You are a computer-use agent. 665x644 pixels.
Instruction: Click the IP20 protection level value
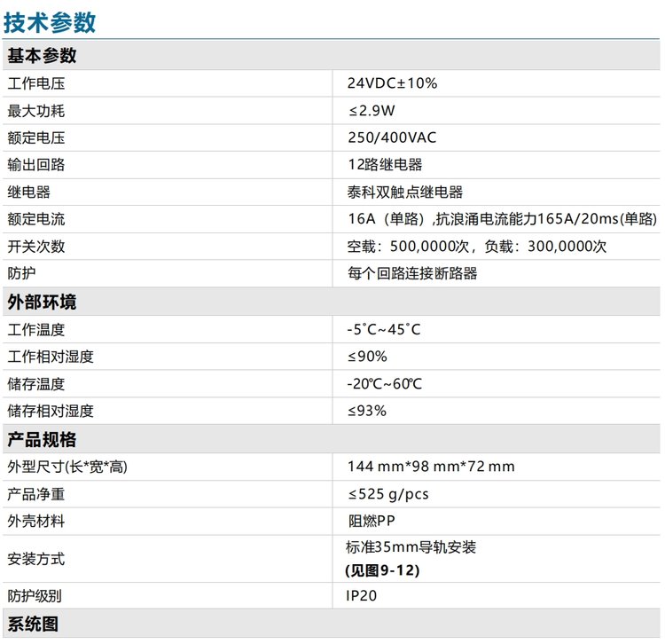click(x=362, y=596)
